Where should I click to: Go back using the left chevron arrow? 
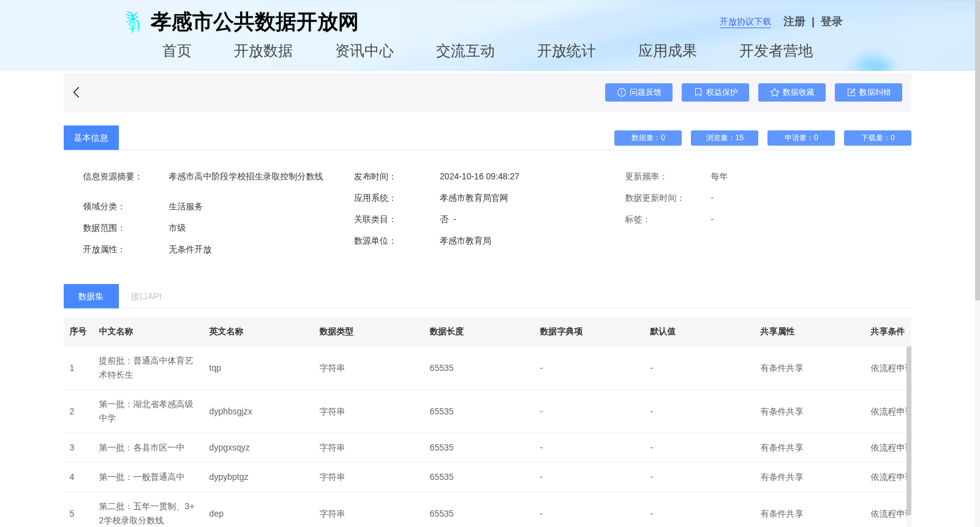pos(77,92)
